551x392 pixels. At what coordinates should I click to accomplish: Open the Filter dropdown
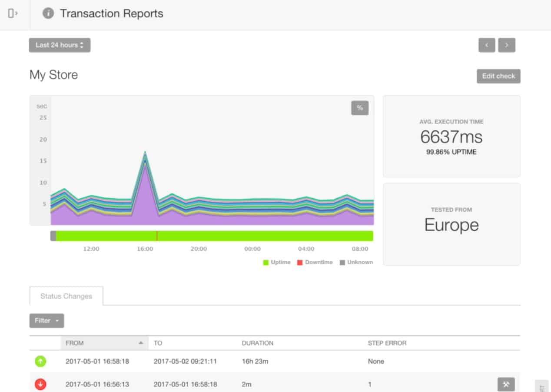(x=46, y=321)
